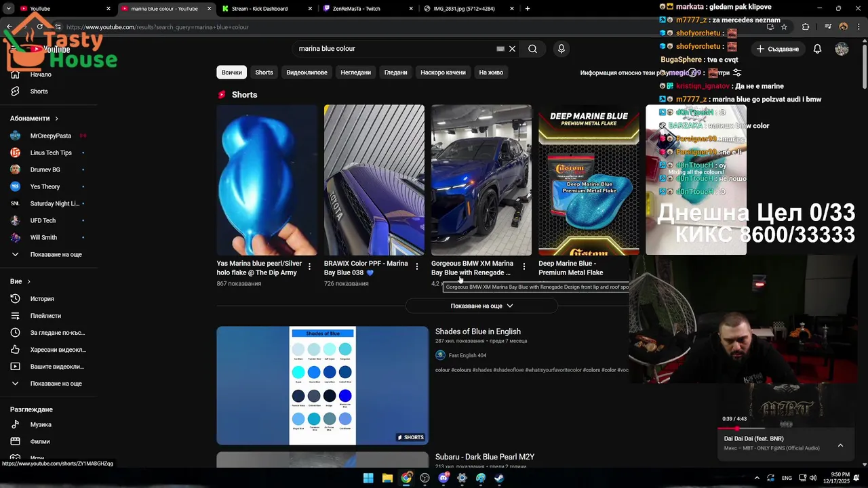Expand the Вие section arrow
Viewport: 868px width, 488px height.
28,281
